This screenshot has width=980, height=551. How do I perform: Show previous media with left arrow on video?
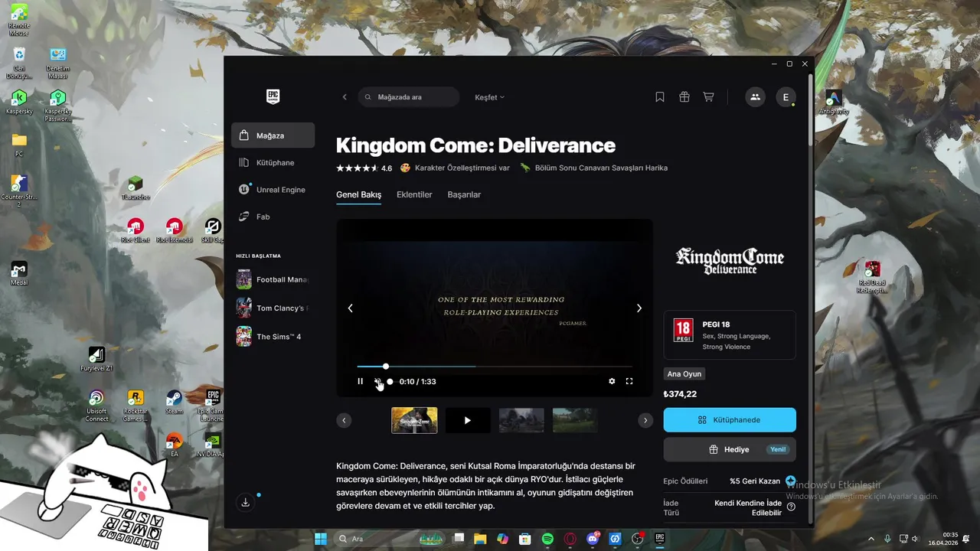pos(351,308)
